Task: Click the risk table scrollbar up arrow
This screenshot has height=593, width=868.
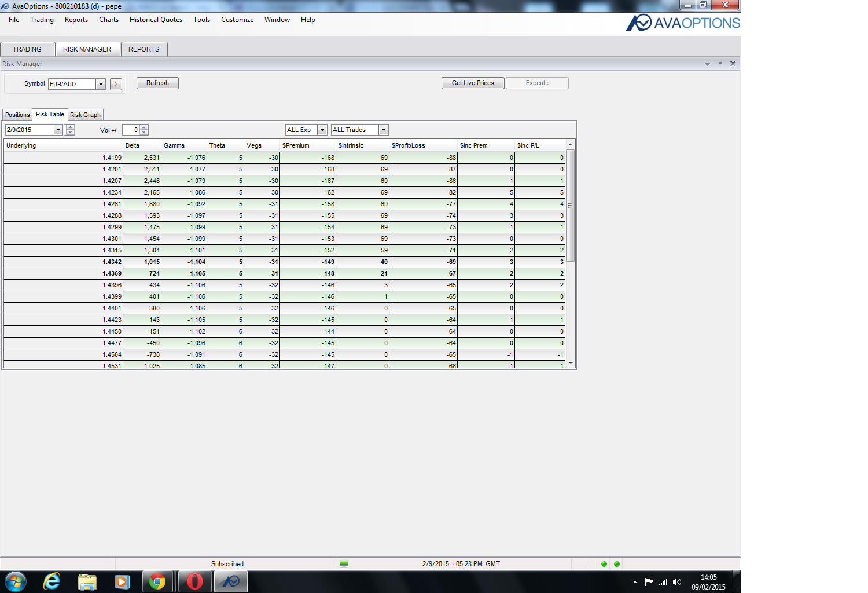Action: coord(571,144)
